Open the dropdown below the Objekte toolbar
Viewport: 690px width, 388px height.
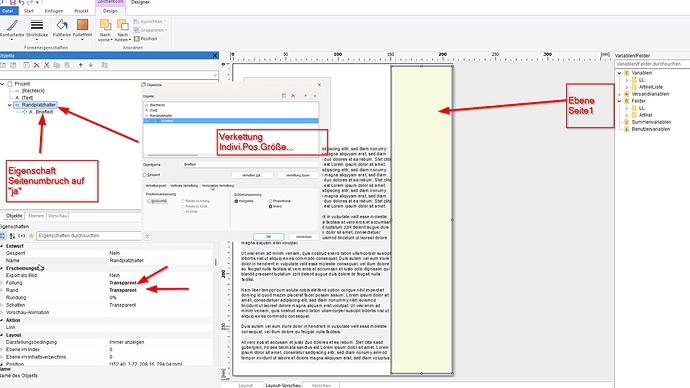(x=215, y=75)
